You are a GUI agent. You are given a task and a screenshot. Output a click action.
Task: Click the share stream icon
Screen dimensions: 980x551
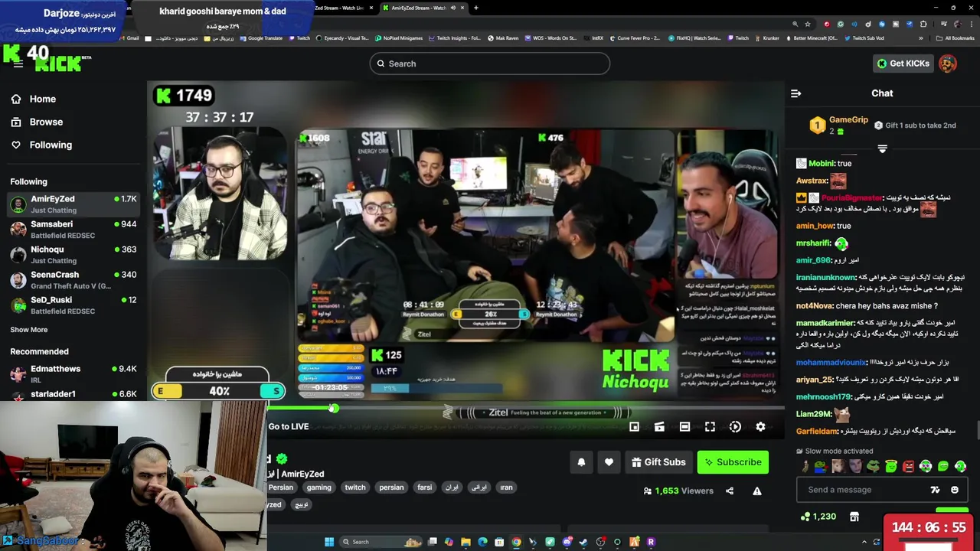730,491
